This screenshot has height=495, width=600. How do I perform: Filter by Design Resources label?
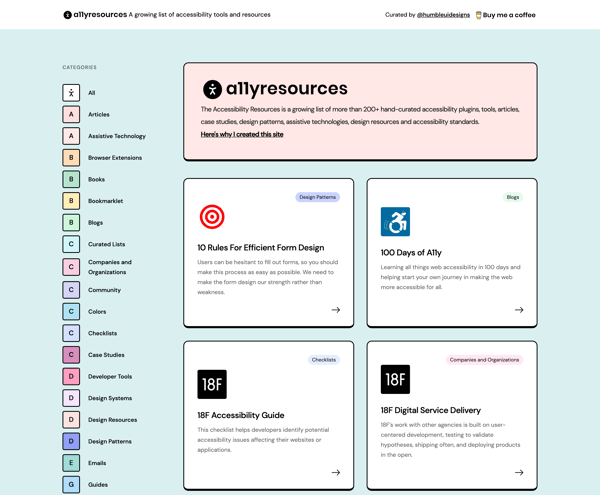pos(112,420)
